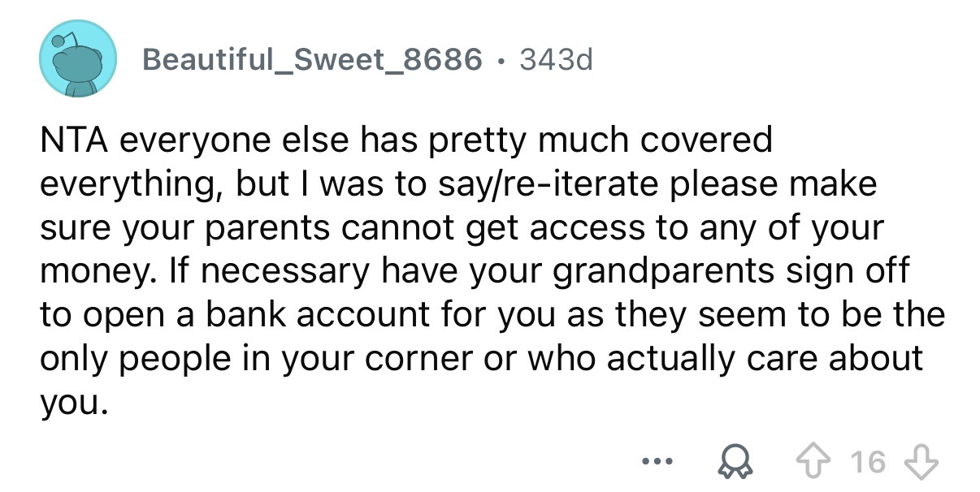Open Beautiful_Sweet_8686's username link
The height and width of the screenshot is (492, 980).
(x=311, y=58)
